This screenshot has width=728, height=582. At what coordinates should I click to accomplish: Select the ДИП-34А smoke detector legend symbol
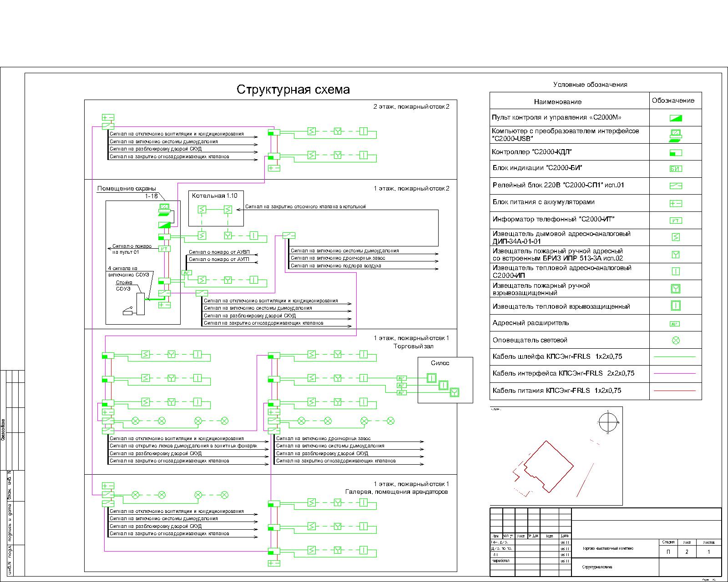coord(676,237)
